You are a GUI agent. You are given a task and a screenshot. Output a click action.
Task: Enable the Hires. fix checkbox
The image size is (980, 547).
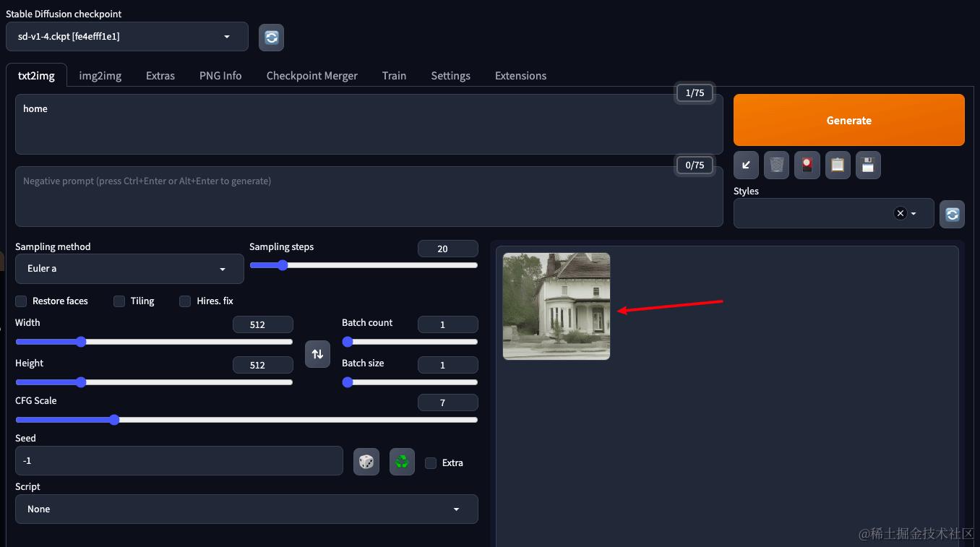point(185,301)
